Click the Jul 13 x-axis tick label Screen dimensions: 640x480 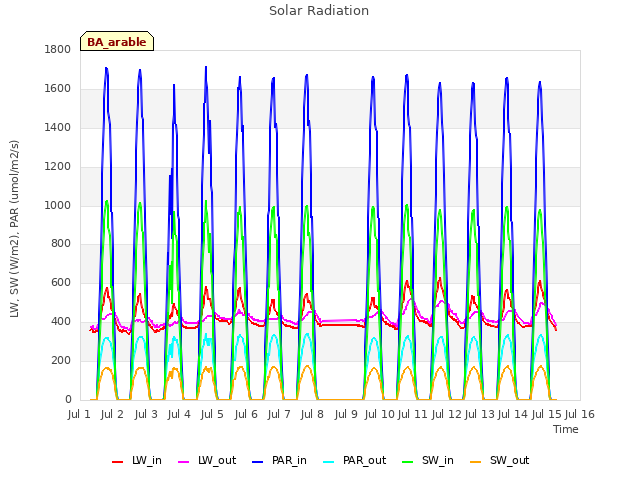click(x=480, y=414)
